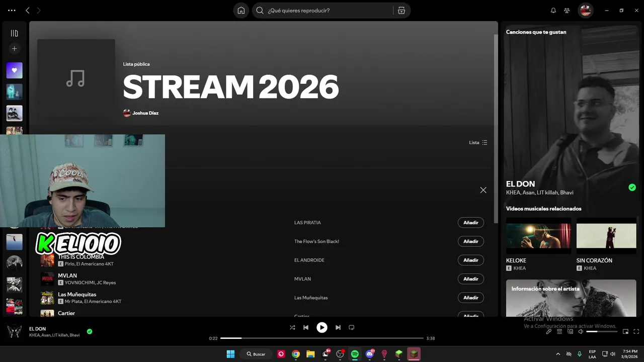
Task: Expand Your Library sidebar
Action: point(14,33)
